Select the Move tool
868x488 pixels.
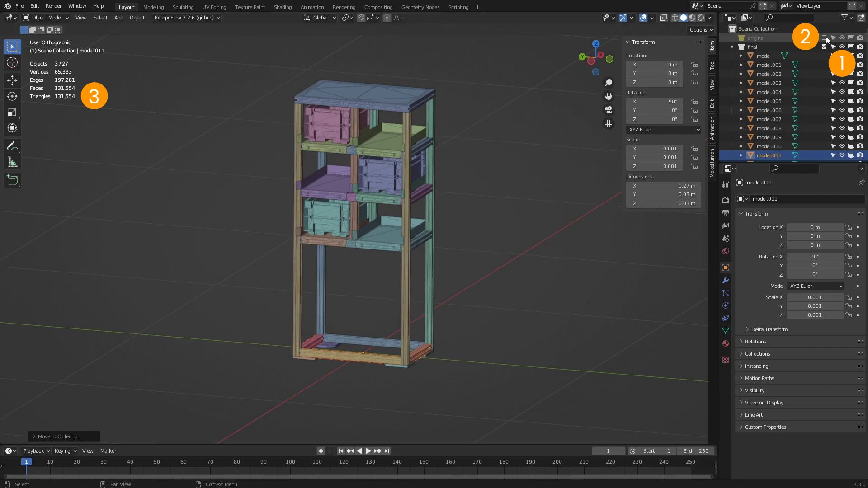[x=12, y=80]
